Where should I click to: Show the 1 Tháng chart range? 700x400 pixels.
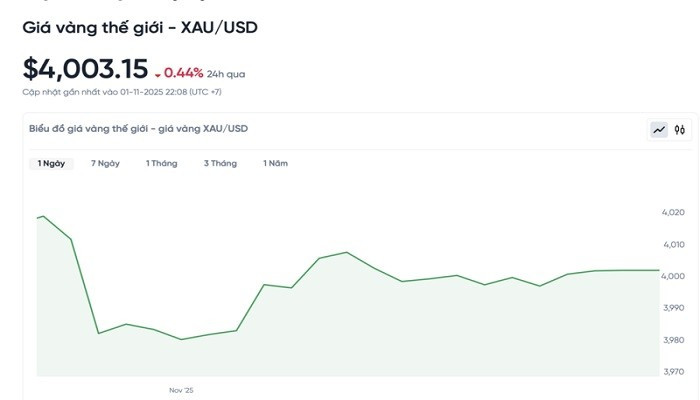pos(161,163)
